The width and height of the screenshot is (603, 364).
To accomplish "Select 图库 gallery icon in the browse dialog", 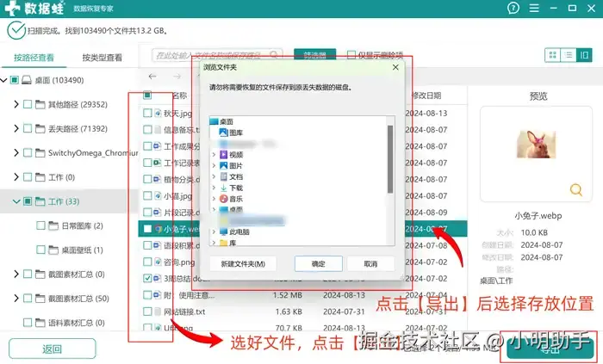I will pyautogui.click(x=223, y=133).
